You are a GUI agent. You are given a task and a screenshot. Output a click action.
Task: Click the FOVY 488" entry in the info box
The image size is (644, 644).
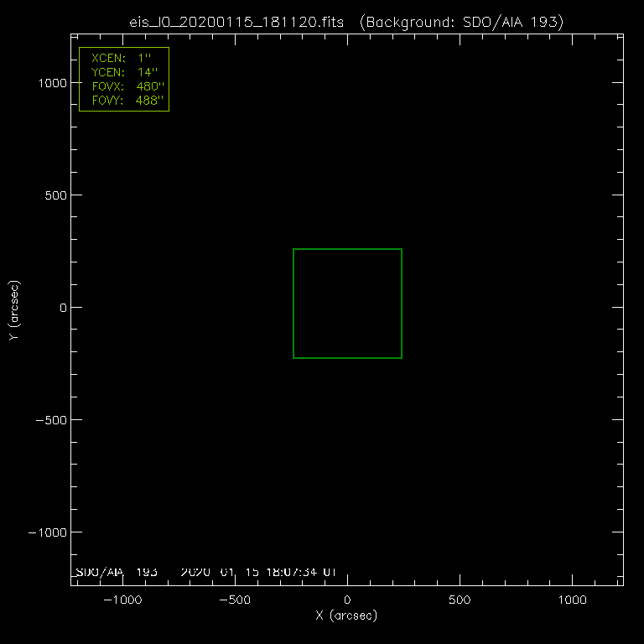click(124, 101)
